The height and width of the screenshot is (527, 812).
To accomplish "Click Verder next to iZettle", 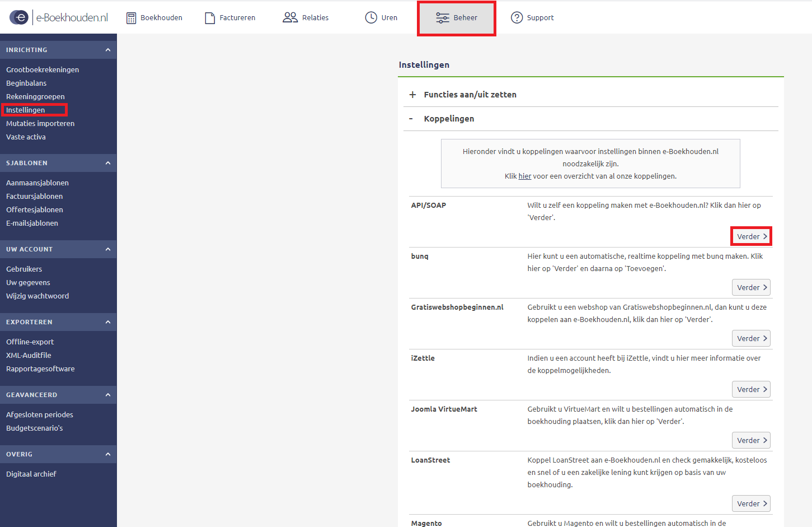I will pos(751,389).
